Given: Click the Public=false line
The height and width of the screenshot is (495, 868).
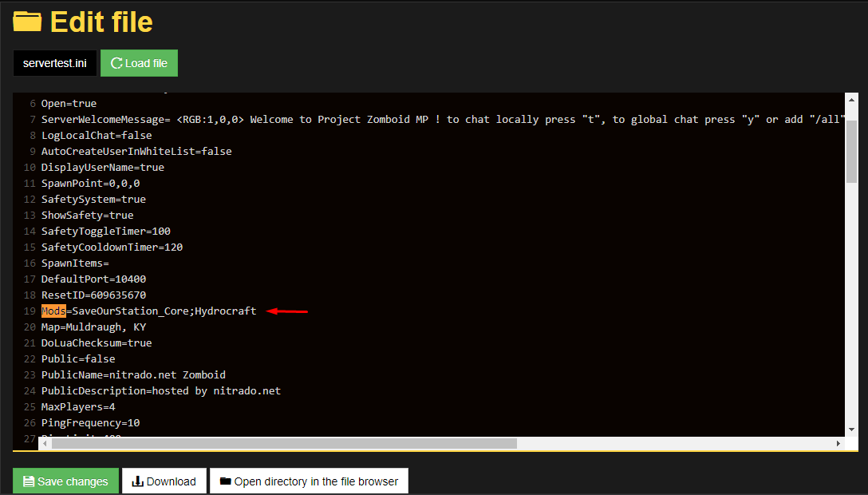Looking at the screenshot, I should 78,359.
